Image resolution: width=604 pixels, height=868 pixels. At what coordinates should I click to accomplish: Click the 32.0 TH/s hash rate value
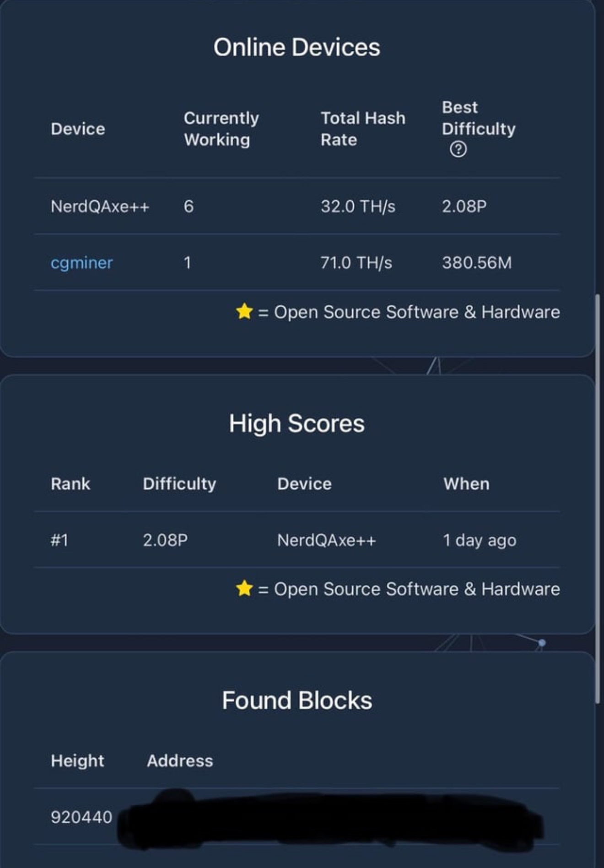(x=358, y=206)
